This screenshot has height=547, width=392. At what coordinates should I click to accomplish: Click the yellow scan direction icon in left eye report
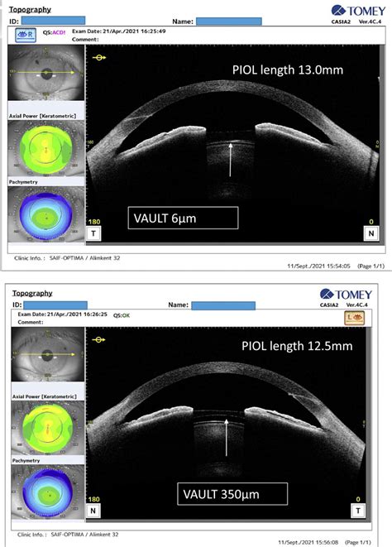click(98, 339)
